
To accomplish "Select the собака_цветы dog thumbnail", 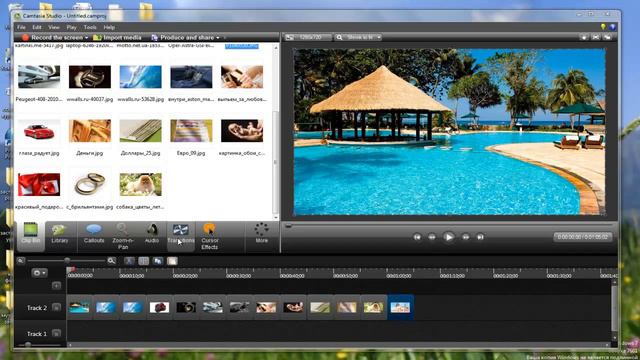I will click(140, 184).
